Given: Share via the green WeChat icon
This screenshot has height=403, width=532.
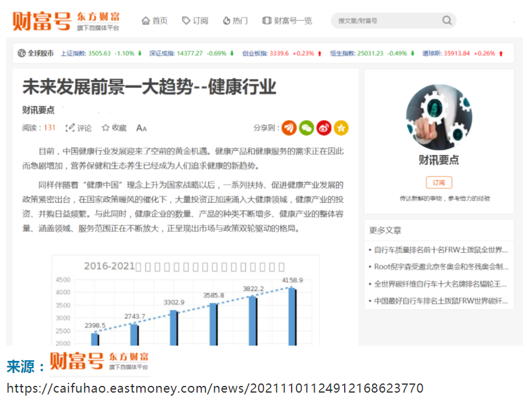Looking at the screenshot, I should [x=306, y=128].
